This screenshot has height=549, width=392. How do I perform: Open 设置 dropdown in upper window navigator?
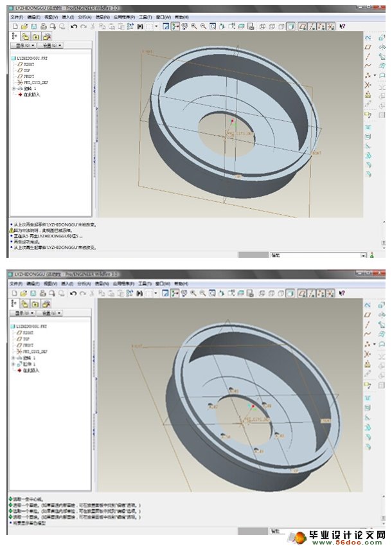click(x=51, y=46)
